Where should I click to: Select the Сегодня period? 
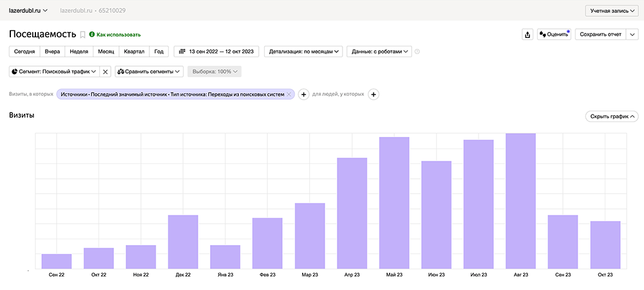click(24, 52)
